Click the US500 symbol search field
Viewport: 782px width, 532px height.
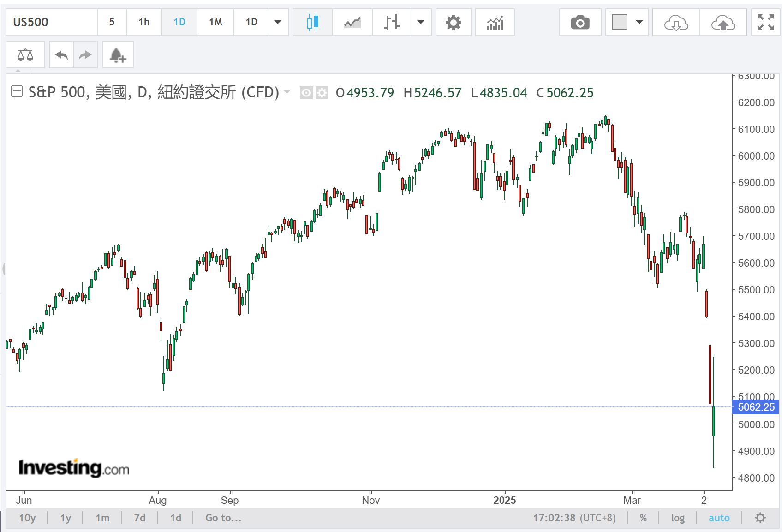52,22
